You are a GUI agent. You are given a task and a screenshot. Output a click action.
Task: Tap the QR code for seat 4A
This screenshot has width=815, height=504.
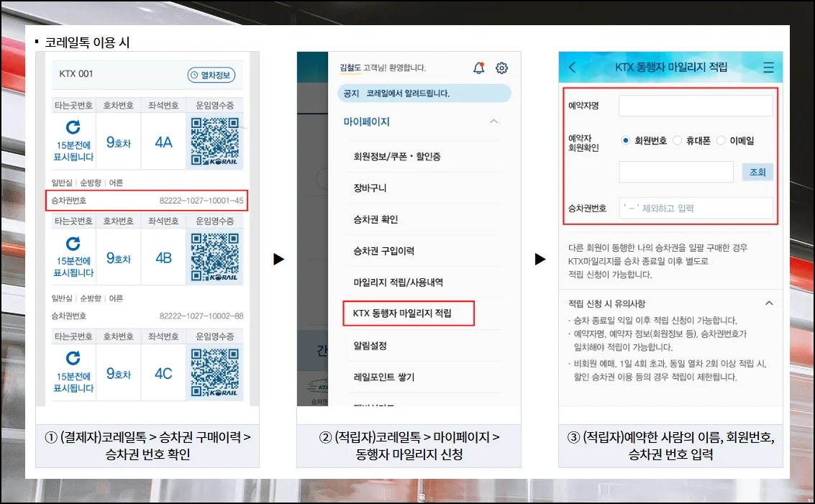(x=214, y=141)
